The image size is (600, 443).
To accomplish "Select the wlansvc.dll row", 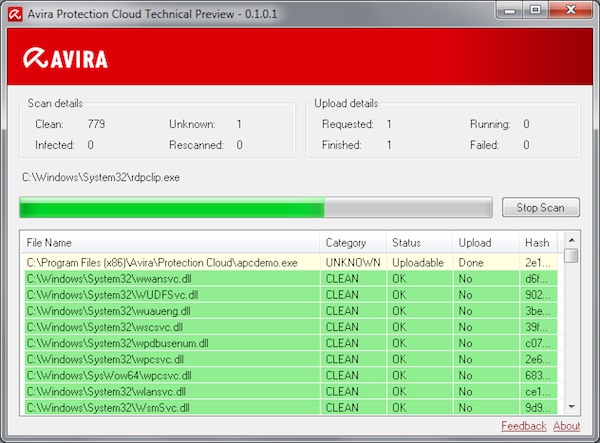I will coord(289,391).
